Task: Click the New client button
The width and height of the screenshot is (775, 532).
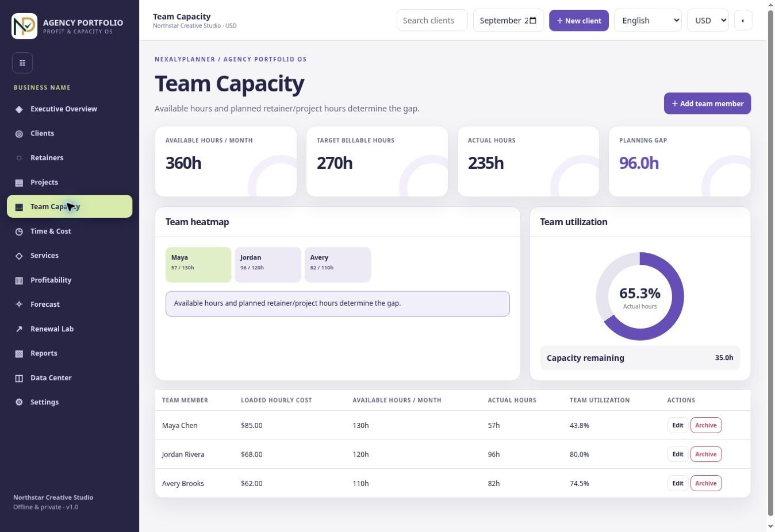Action: (579, 21)
